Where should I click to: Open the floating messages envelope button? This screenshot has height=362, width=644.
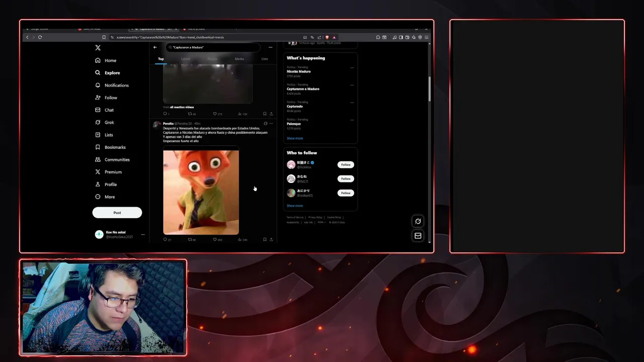pos(418,235)
